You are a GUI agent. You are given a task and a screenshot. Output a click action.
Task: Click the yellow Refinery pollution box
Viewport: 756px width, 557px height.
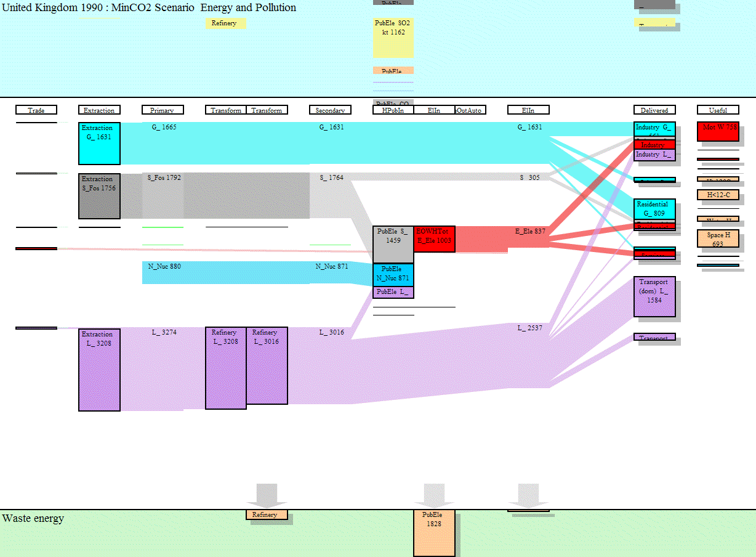click(x=225, y=23)
